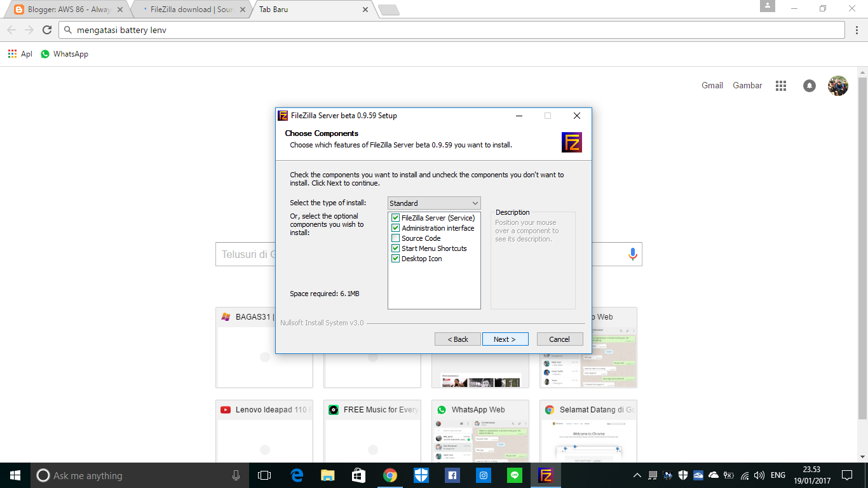868x488 pixels.
Task: Click the Chrome forward arrow
Action: coord(29,30)
